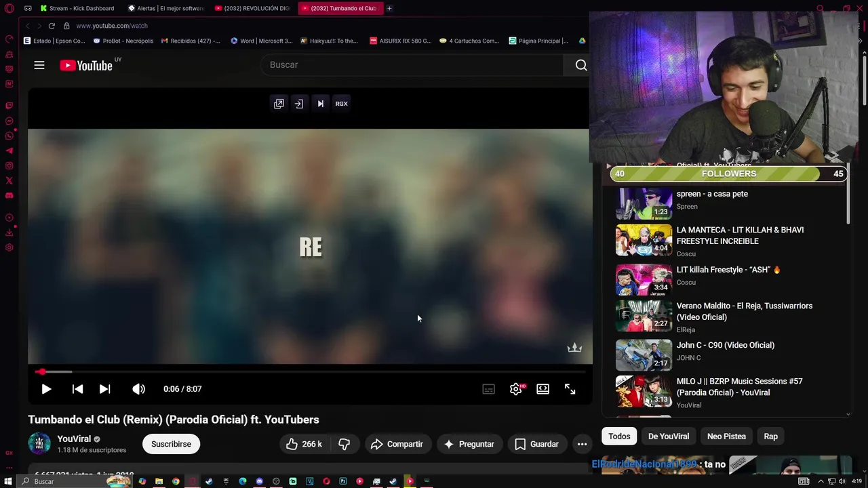The width and height of the screenshot is (868, 488).
Task: Open WhatsApp in the Opera sidebar
Action: (x=9, y=136)
